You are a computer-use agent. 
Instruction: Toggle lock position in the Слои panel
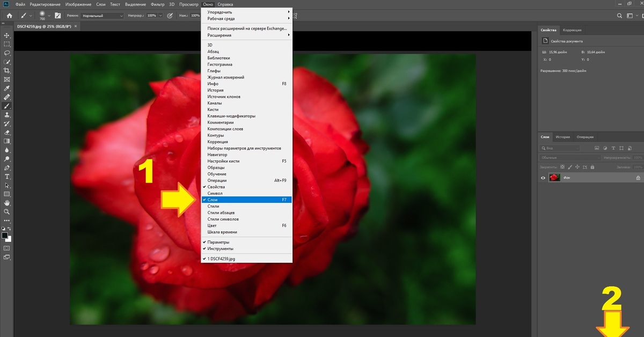[x=577, y=167]
